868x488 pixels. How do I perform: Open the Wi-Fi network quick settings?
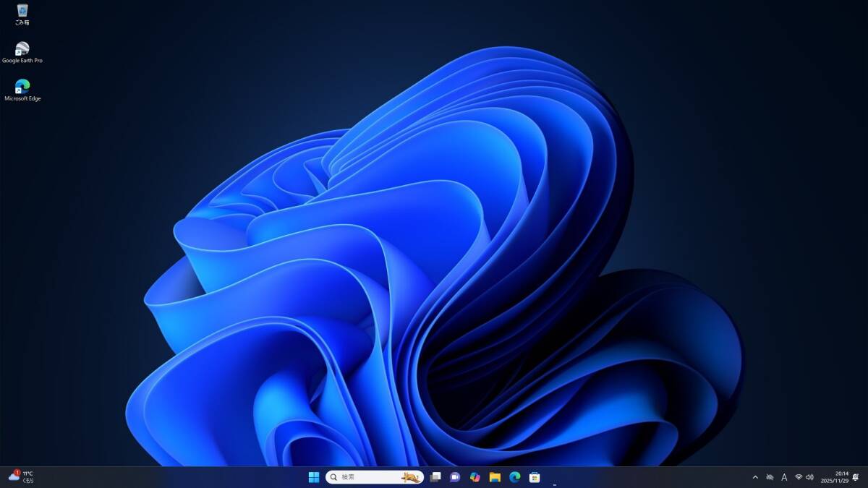(799, 477)
